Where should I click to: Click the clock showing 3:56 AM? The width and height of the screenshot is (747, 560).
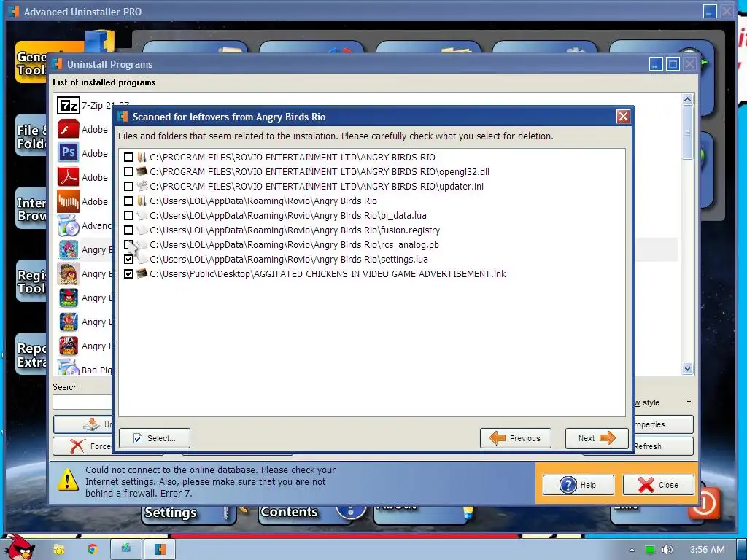pos(707,550)
